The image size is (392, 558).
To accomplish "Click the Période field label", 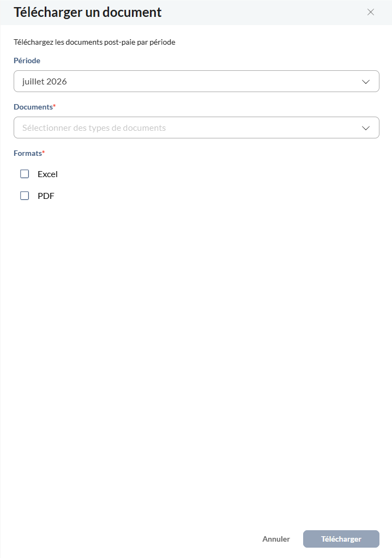I will (x=27, y=60).
